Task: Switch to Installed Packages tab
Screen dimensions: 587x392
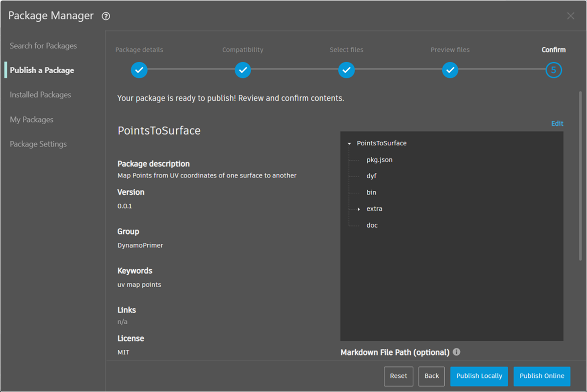Action: (x=40, y=95)
